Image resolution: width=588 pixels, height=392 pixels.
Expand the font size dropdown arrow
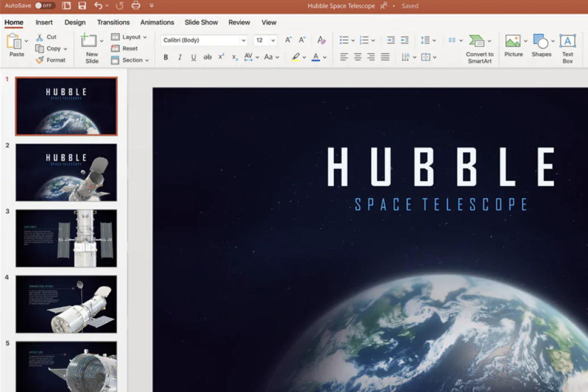273,40
